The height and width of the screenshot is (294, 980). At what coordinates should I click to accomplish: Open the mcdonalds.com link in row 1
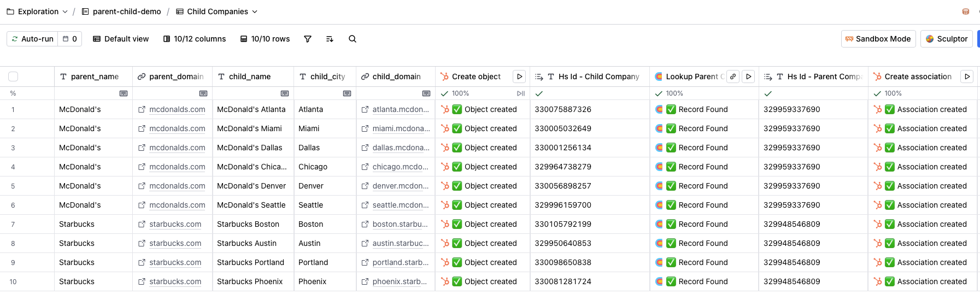(177, 109)
